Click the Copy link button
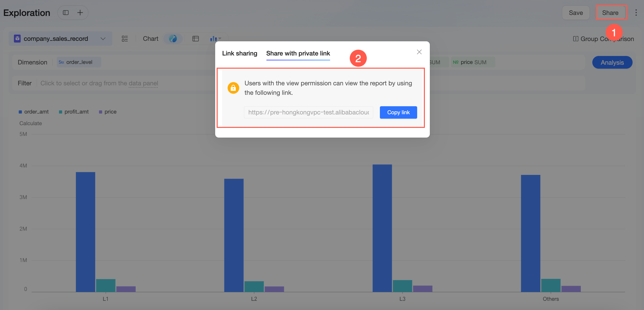The image size is (644, 310). (x=398, y=112)
